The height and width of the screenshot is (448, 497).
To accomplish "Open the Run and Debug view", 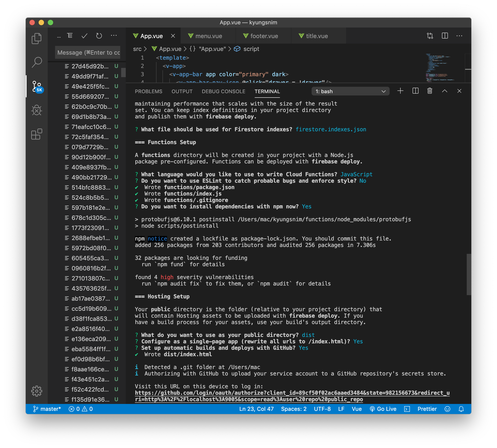I will pyautogui.click(x=37, y=110).
